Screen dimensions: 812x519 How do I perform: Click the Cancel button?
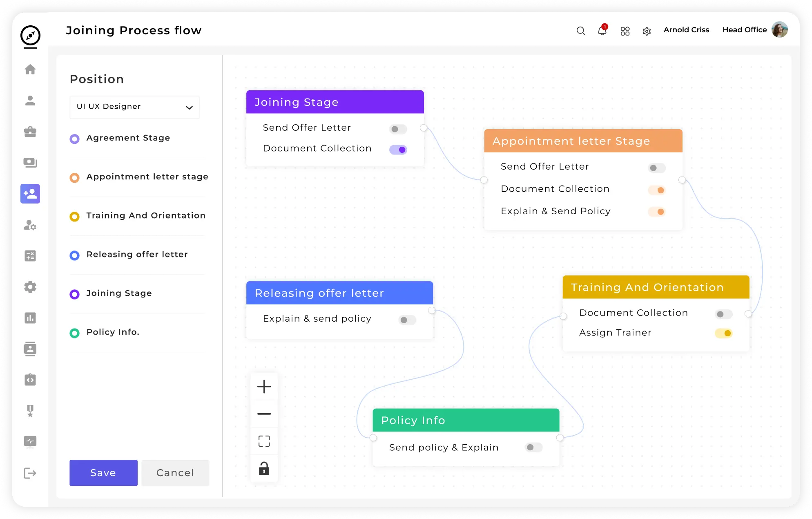click(x=175, y=473)
